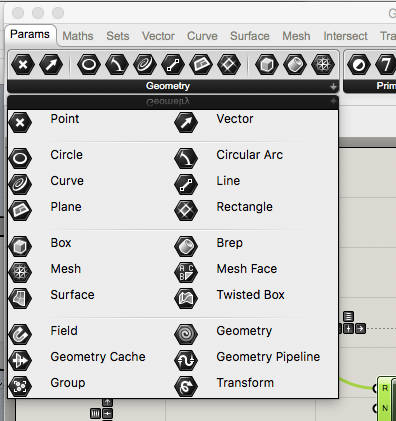
Task: Select the Brep parameter in list
Action: click(208, 246)
